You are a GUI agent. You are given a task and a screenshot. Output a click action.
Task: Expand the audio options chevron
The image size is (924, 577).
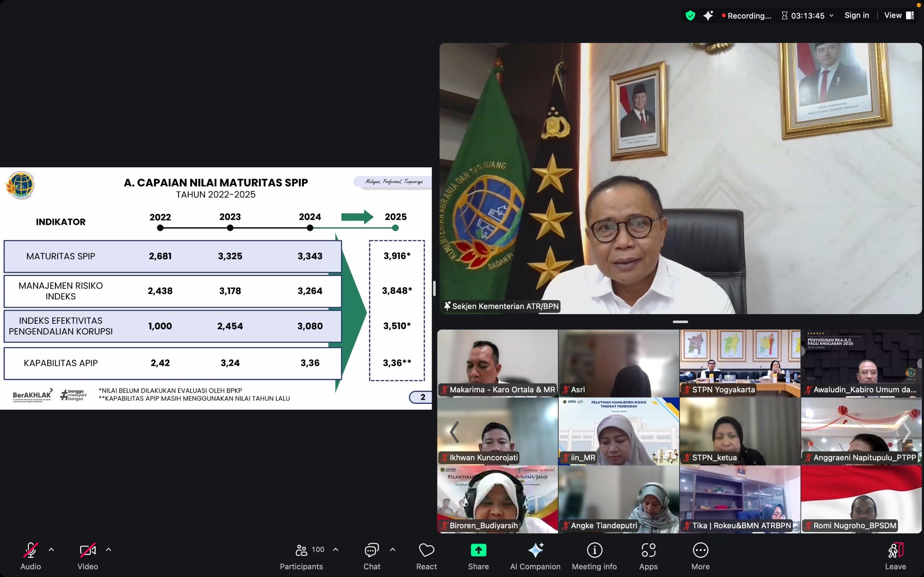(51, 550)
